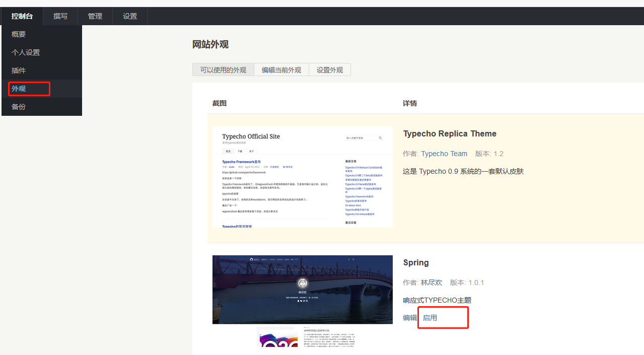The image size is (644, 355).
Task: Click 启用 to activate Spring theme
Action: coord(430,318)
